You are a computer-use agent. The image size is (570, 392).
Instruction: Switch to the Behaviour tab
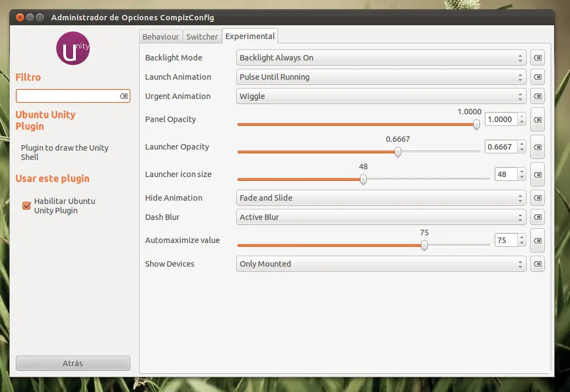[161, 36]
